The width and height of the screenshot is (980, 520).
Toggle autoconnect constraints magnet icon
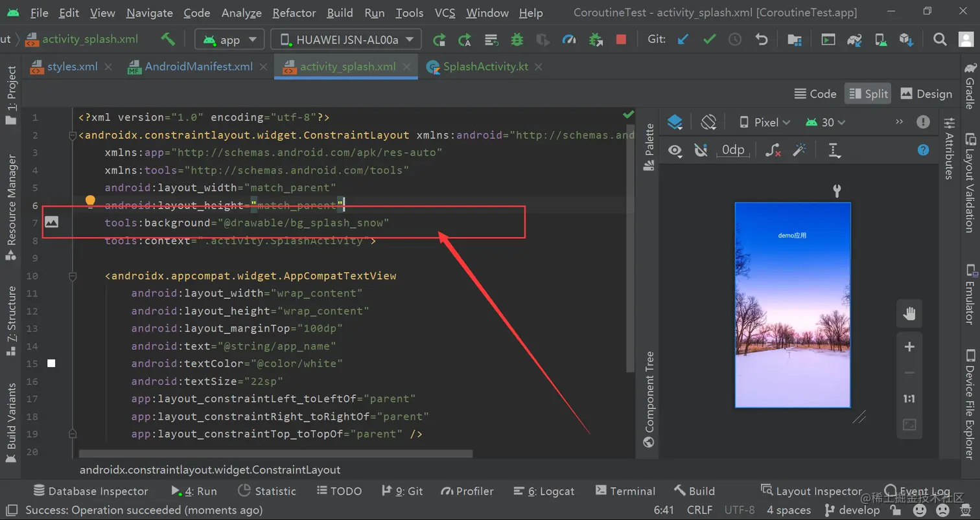[x=701, y=149]
